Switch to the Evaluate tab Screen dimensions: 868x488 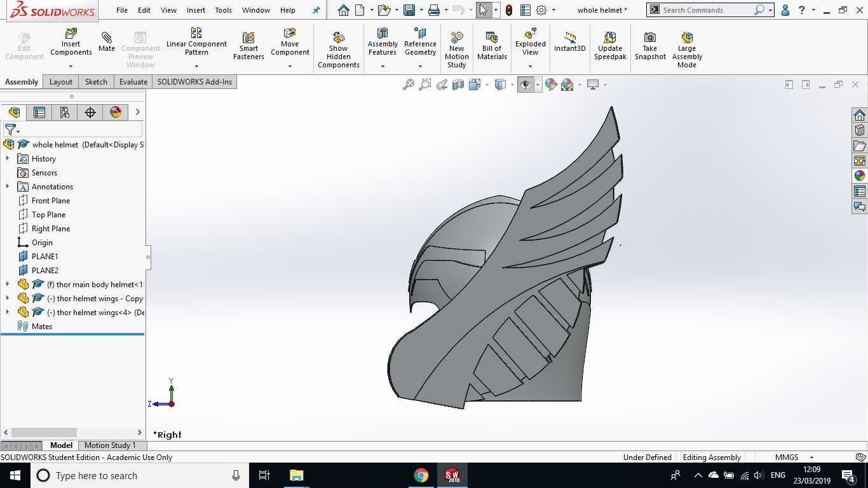click(x=133, y=81)
